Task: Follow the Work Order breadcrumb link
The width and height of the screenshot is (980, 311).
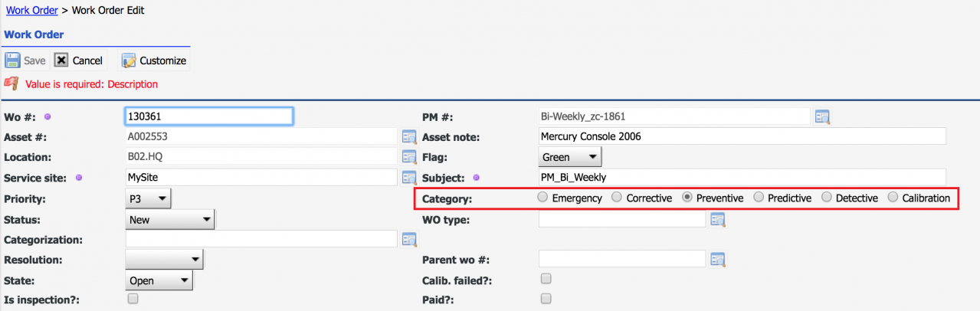Action: 31,10
